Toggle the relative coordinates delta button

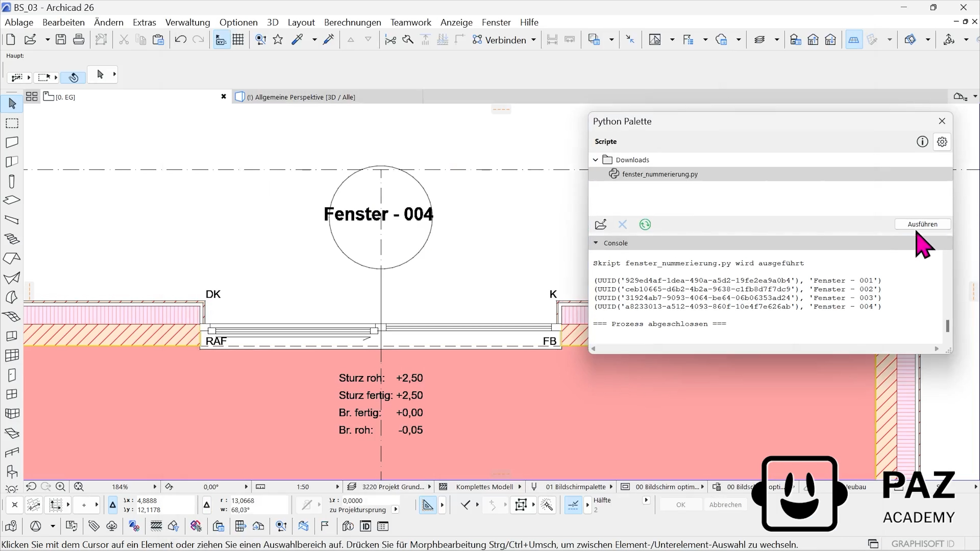(x=113, y=505)
